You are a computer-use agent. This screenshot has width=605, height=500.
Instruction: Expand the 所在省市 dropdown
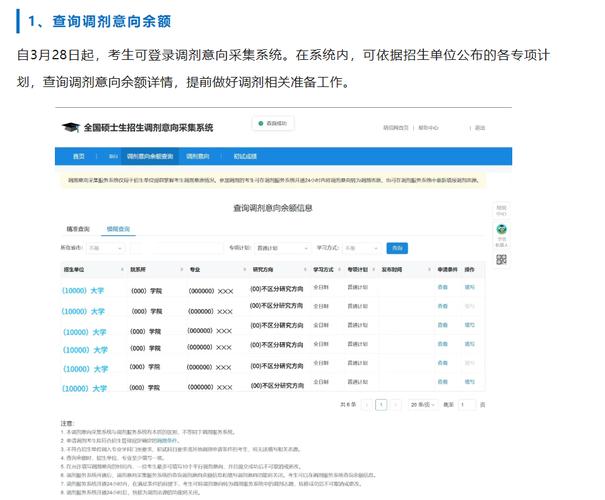click(105, 248)
